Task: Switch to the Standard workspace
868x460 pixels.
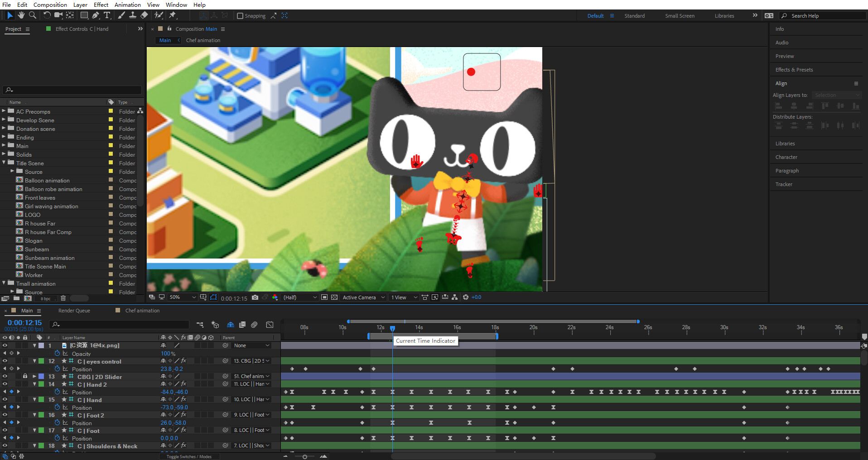Action: tap(634, 16)
